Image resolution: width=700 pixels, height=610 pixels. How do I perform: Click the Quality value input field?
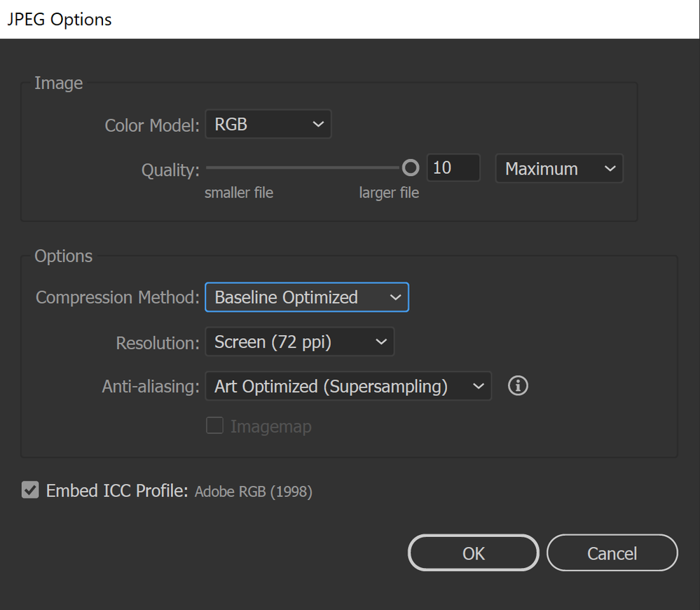point(453,168)
